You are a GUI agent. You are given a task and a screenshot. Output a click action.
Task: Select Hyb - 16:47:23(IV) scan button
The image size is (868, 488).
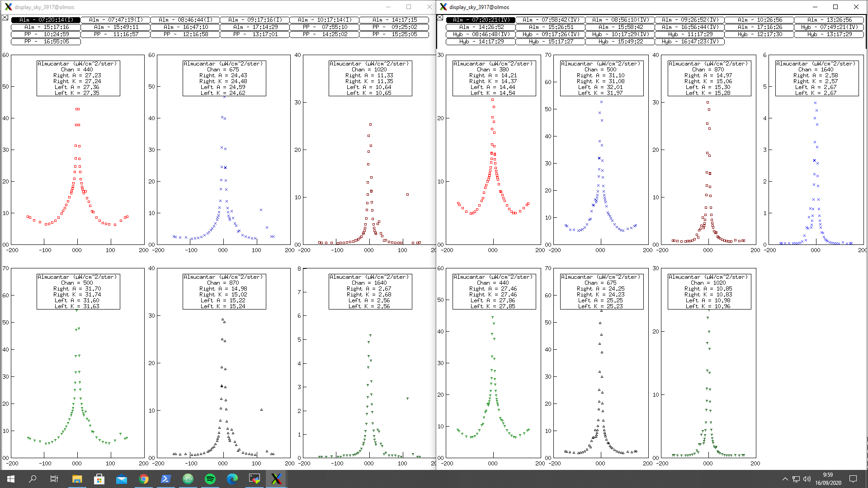click(689, 42)
